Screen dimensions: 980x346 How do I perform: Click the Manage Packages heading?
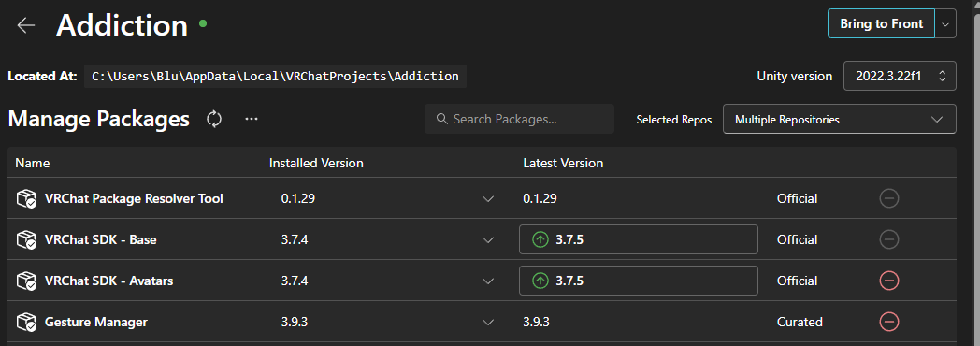[99, 119]
